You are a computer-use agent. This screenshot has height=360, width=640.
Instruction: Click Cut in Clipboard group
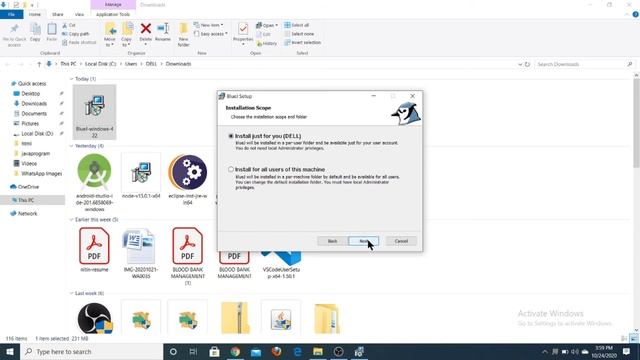69,25
